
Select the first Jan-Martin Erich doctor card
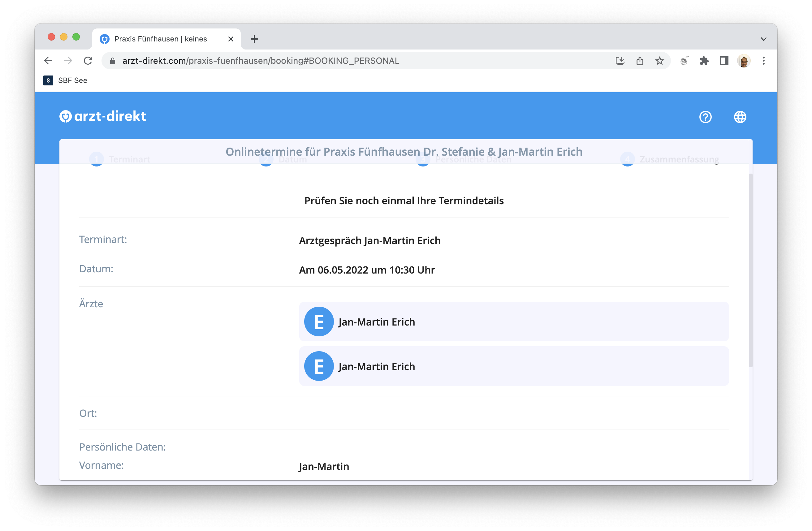coord(514,322)
